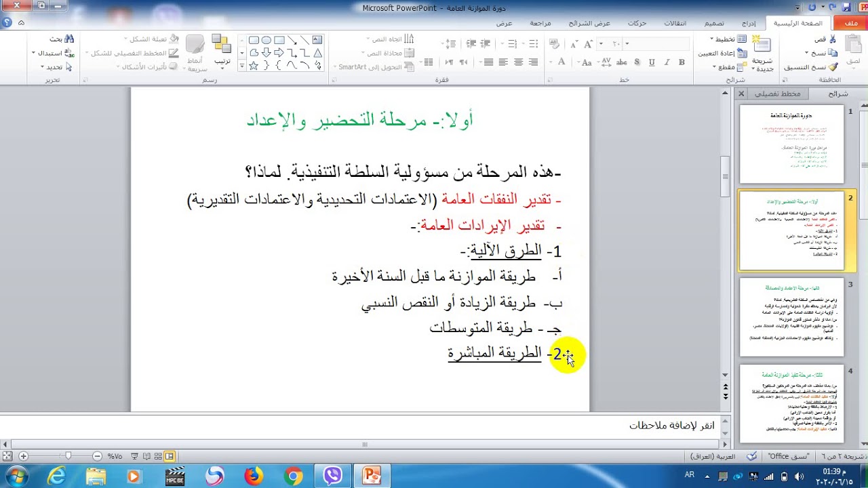Viewport: 868px width, 488px height.
Task: Click Reset slide (إعادة التعيين)
Action: pos(723,53)
